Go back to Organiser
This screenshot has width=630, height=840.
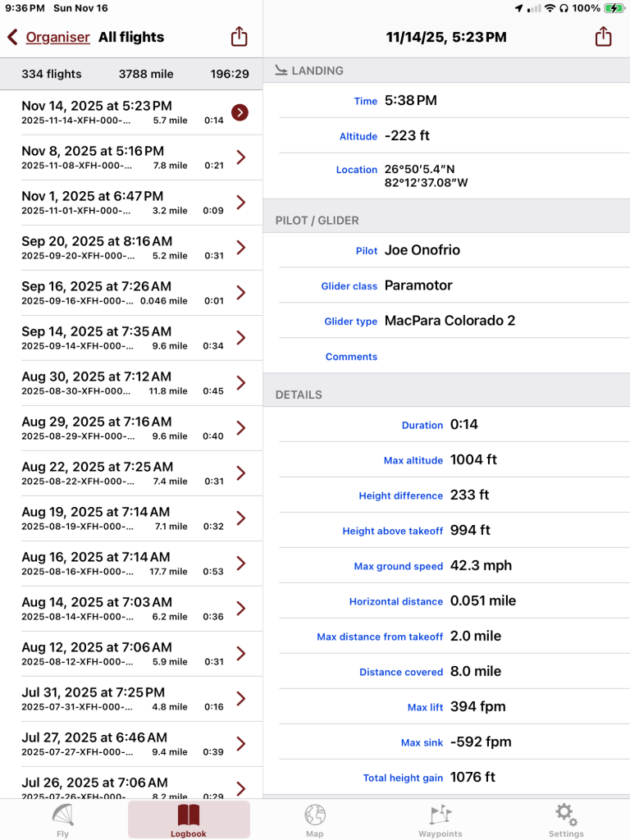(57, 37)
